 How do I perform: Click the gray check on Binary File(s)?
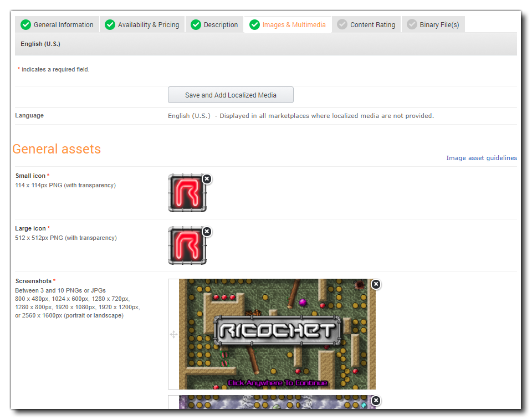click(x=412, y=24)
